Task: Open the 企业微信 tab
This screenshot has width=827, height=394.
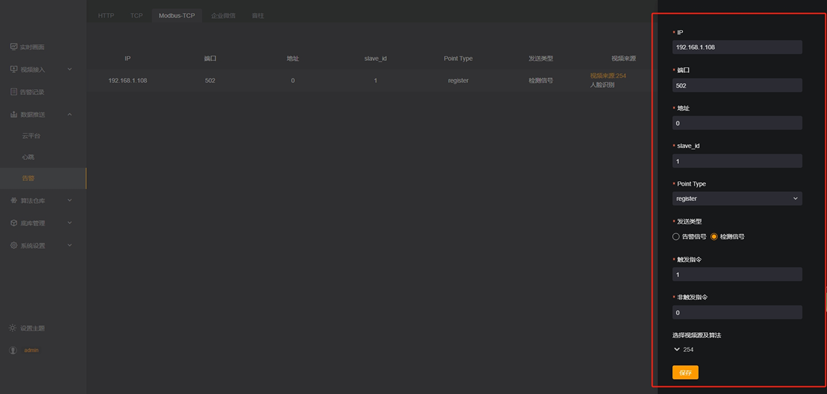Action: pos(223,16)
